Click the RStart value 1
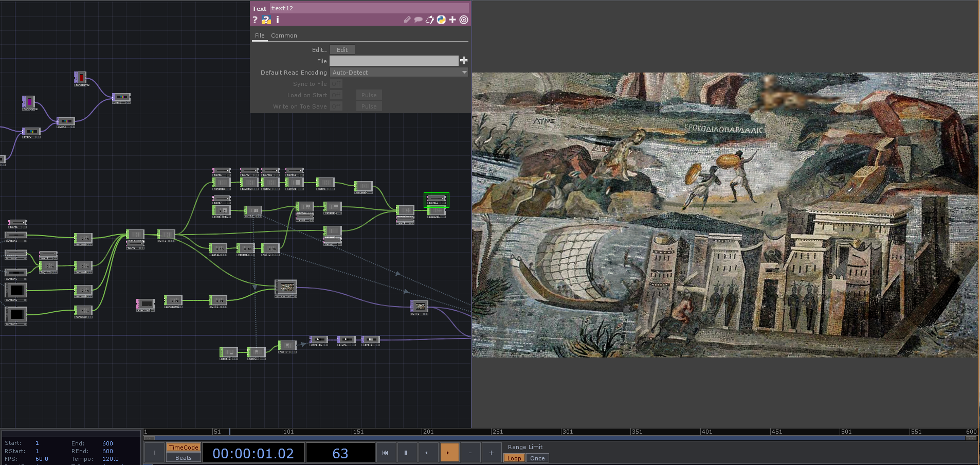The width and height of the screenshot is (980, 465). pos(37,451)
